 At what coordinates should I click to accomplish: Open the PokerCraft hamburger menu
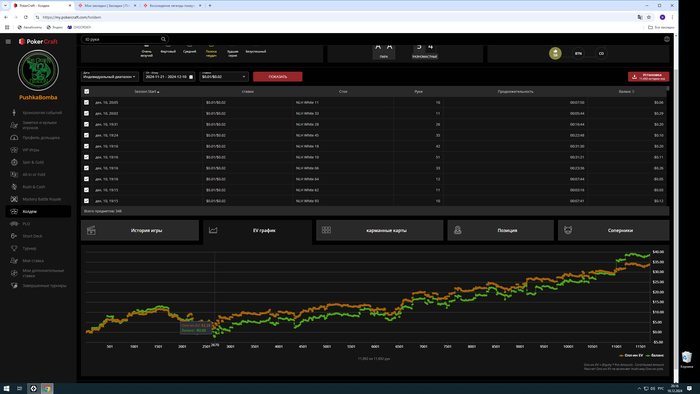point(8,41)
